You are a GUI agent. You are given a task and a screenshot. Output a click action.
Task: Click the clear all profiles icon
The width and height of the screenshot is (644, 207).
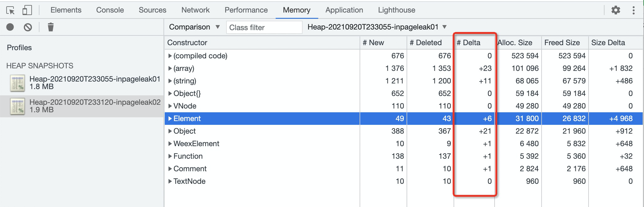28,27
